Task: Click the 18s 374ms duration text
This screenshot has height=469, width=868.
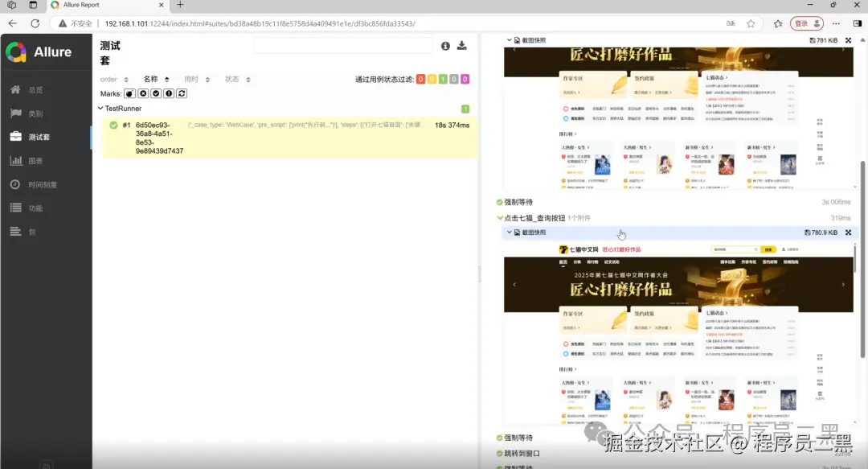Action: [x=452, y=125]
